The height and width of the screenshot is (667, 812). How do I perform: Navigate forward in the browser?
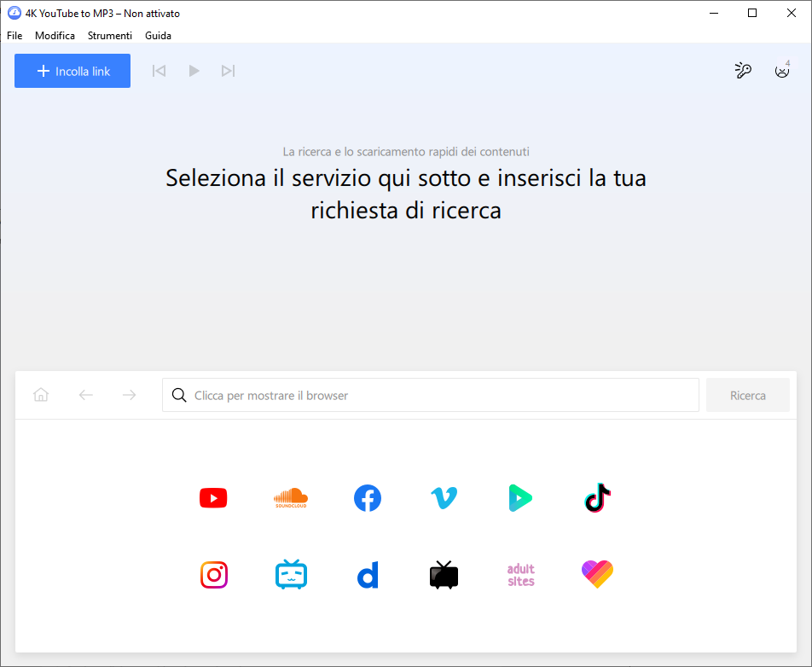click(129, 395)
